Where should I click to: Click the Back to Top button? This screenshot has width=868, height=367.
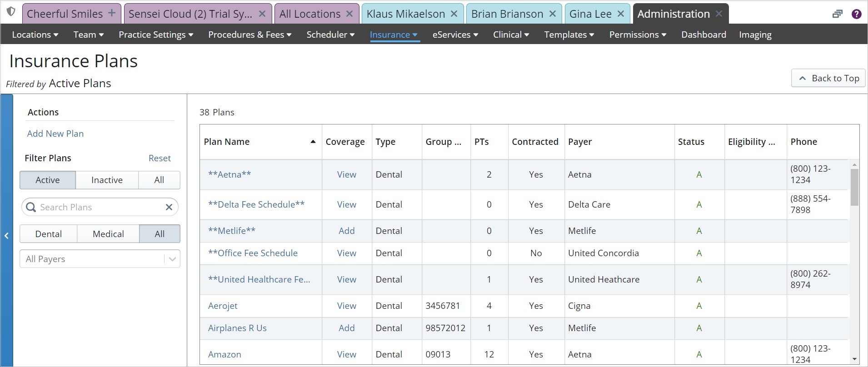(x=828, y=78)
